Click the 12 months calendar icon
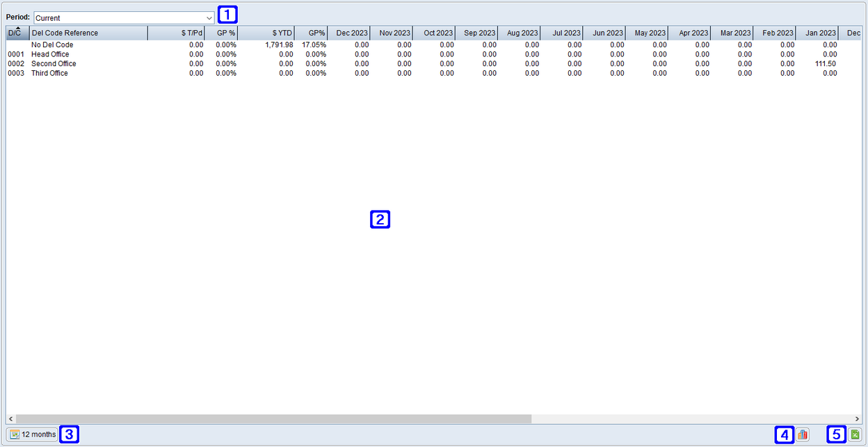The image size is (868, 447). point(13,434)
